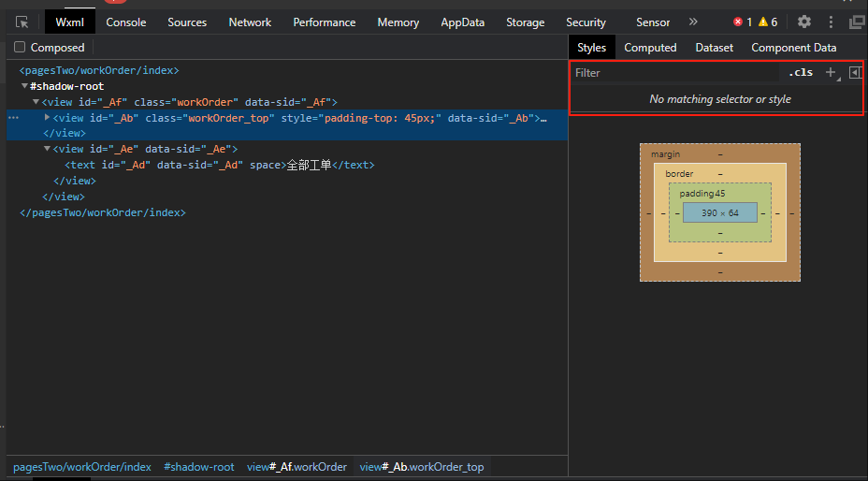Open the AppData tab
Image resolution: width=868 pixels, height=481 pixels.
(463, 22)
